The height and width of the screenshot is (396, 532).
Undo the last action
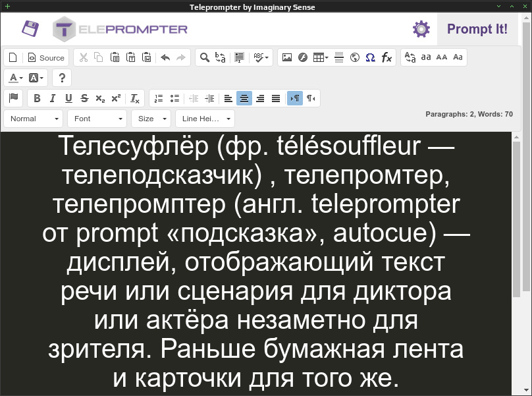(x=165, y=57)
